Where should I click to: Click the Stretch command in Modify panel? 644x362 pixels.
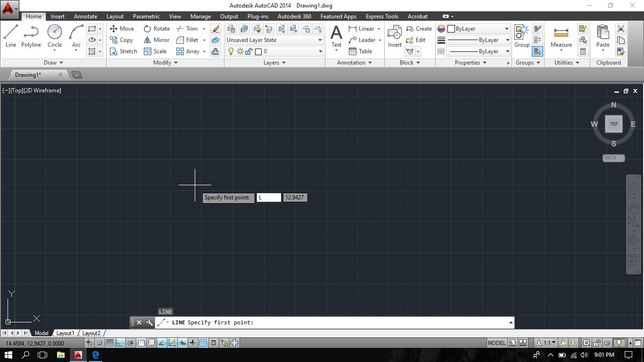[123, 51]
